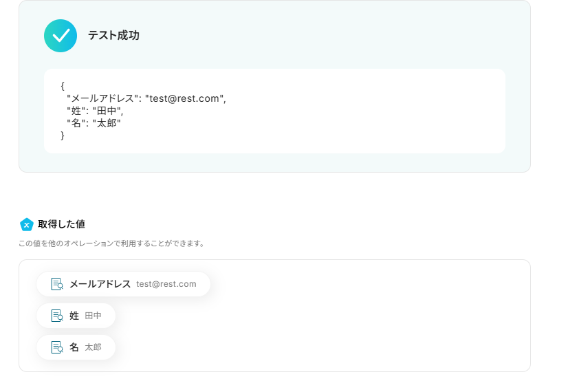The width and height of the screenshot is (568, 392).
Task: Click test@rest.com value in the chip
Action: [x=166, y=284]
